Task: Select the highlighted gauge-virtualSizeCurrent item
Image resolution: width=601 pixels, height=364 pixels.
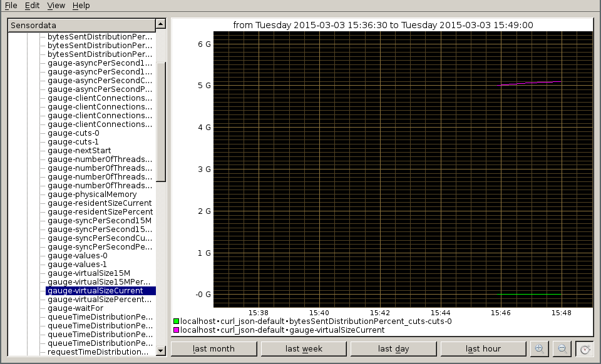Action: click(95, 291)
